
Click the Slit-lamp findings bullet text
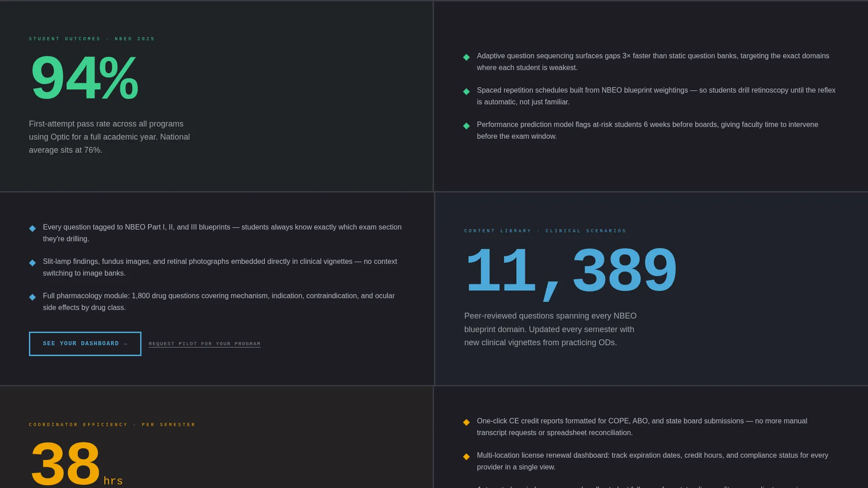click(x=220, y=267)
